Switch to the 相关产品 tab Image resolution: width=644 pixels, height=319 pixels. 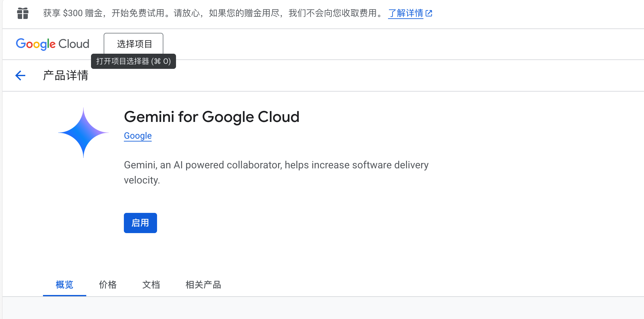pos(203,285)
